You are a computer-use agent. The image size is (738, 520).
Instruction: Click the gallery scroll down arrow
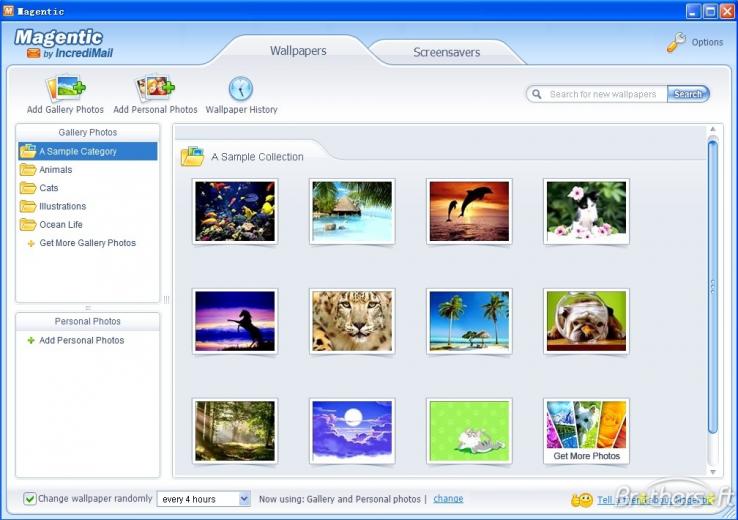pos(713,472)
